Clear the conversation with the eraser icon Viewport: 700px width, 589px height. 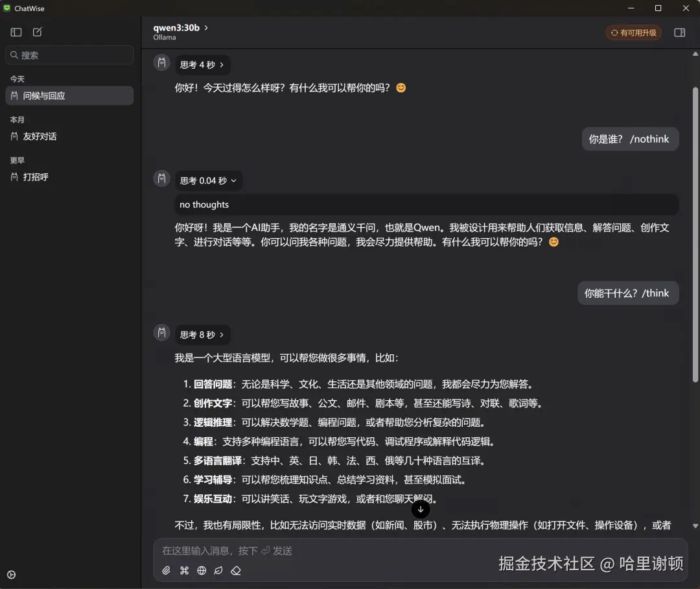click(237, 570)
